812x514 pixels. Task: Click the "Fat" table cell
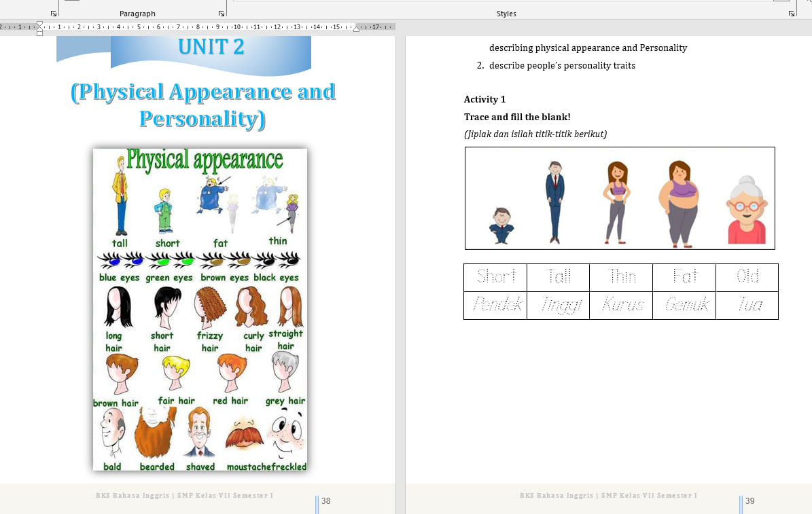685,278
